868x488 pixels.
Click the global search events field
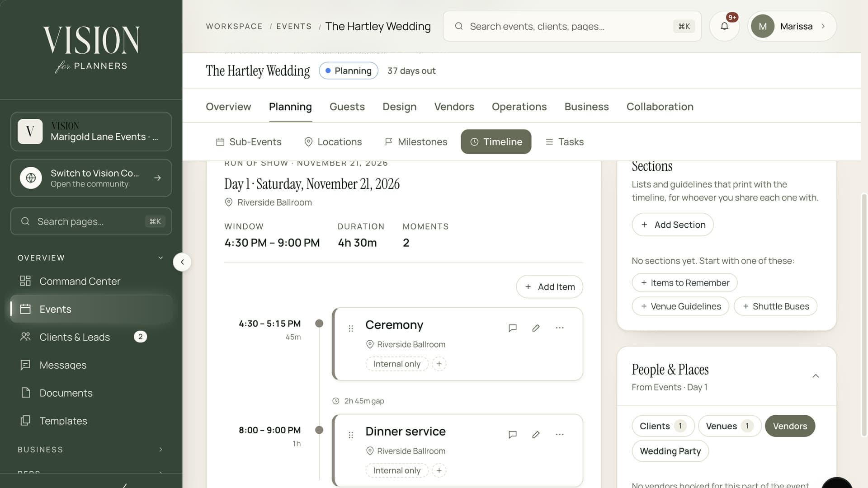572,26
